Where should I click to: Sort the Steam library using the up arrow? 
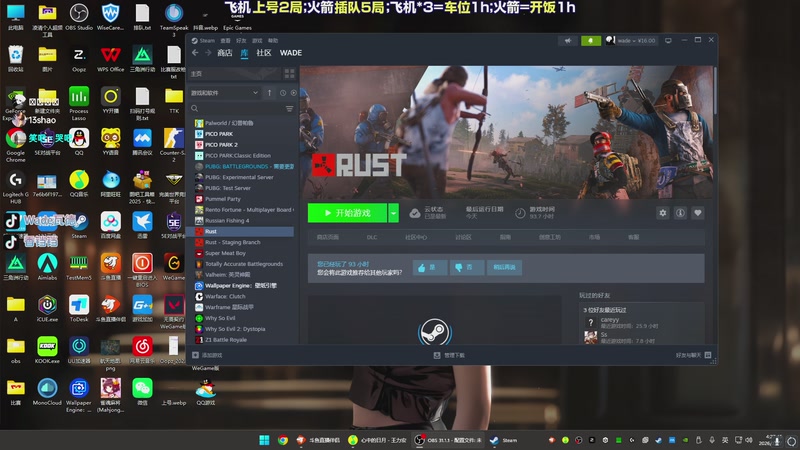tap(269, 93)
